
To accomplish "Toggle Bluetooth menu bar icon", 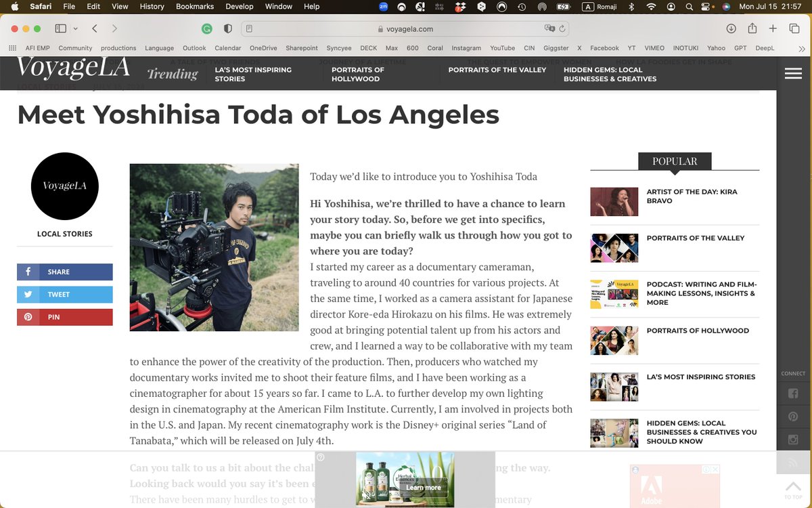I will (631, 7).
